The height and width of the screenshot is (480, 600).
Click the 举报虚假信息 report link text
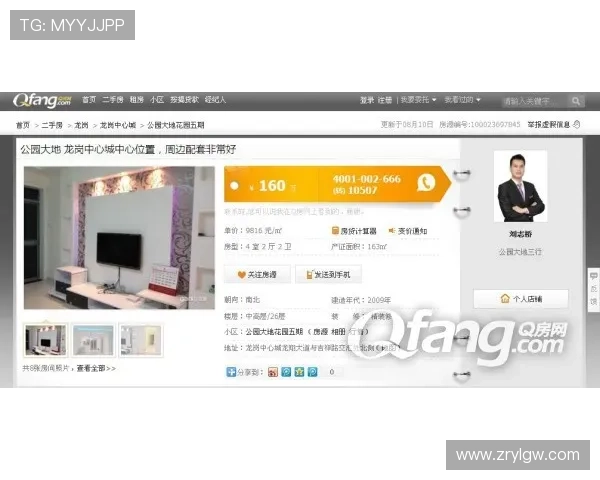[x=549, y=124]
